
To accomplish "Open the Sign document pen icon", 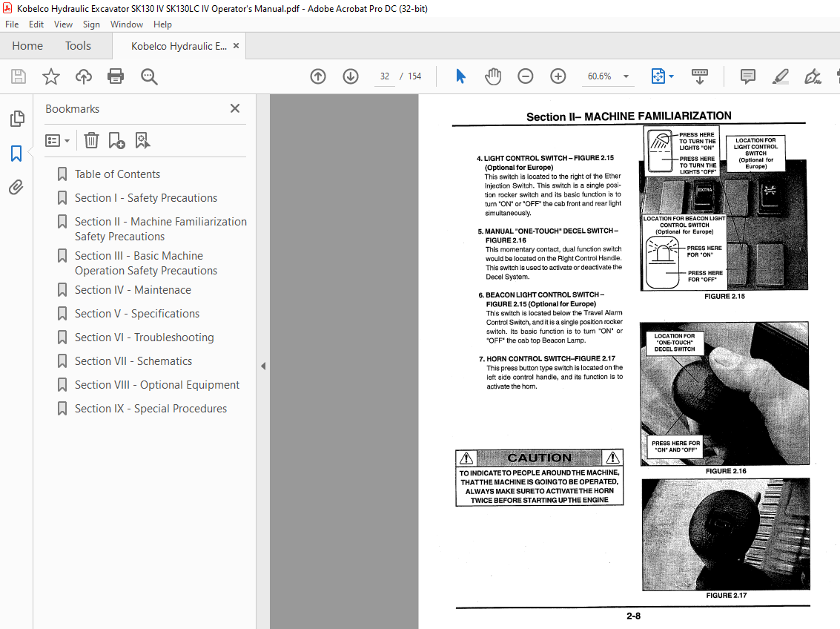I will (813, 76).
